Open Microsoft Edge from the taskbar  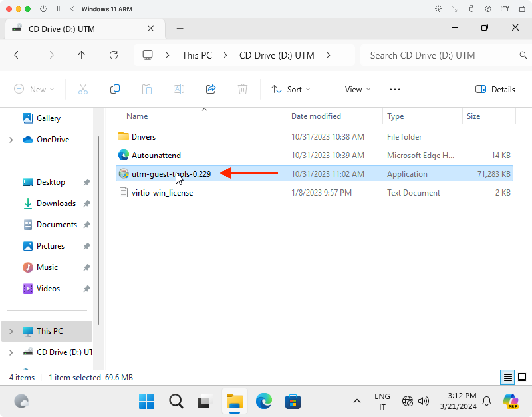coord(264,401)
